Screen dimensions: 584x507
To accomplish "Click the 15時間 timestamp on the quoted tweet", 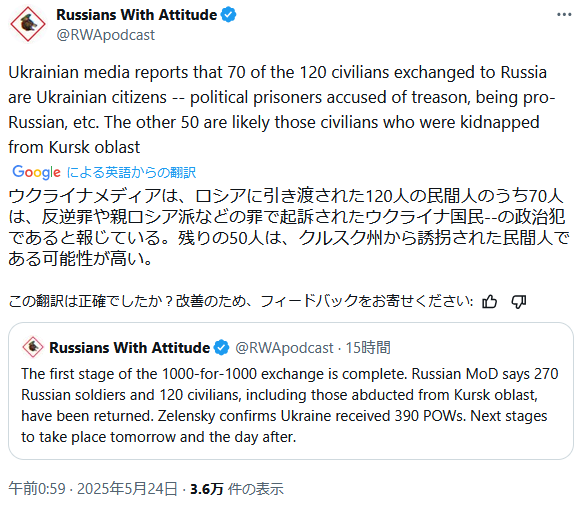I will click(x=368, y=348).
